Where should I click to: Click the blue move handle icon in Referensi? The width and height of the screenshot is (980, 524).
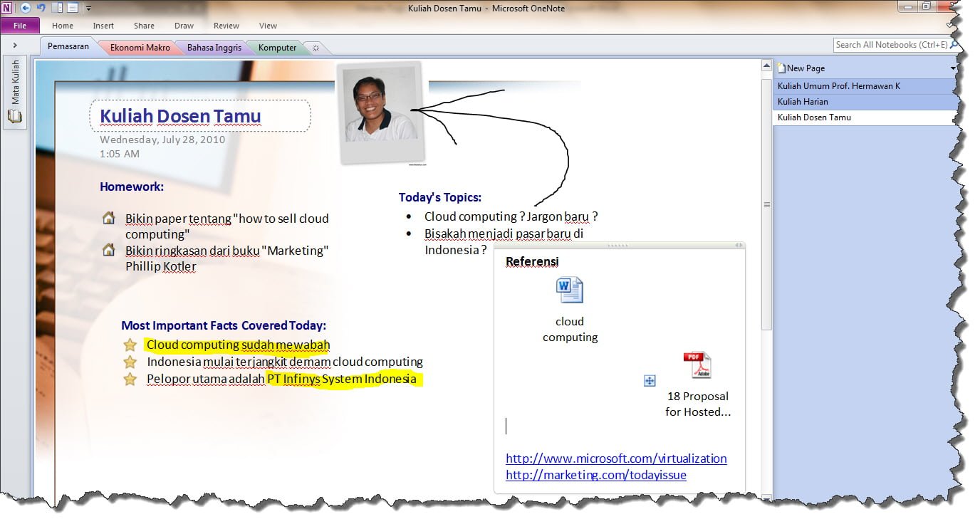point(650,381)
